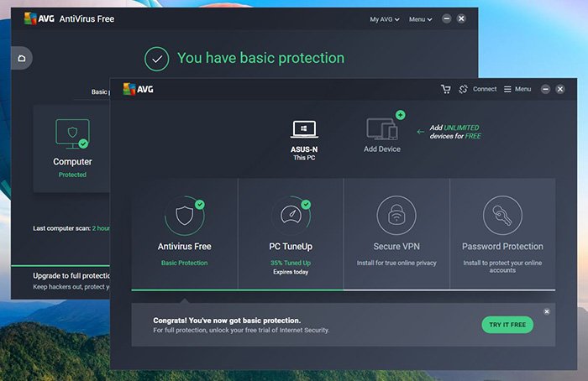Click the 'You have basic protection' heading
The width and height of the screenshot is (588, 381).
click(x=260, y=58)
